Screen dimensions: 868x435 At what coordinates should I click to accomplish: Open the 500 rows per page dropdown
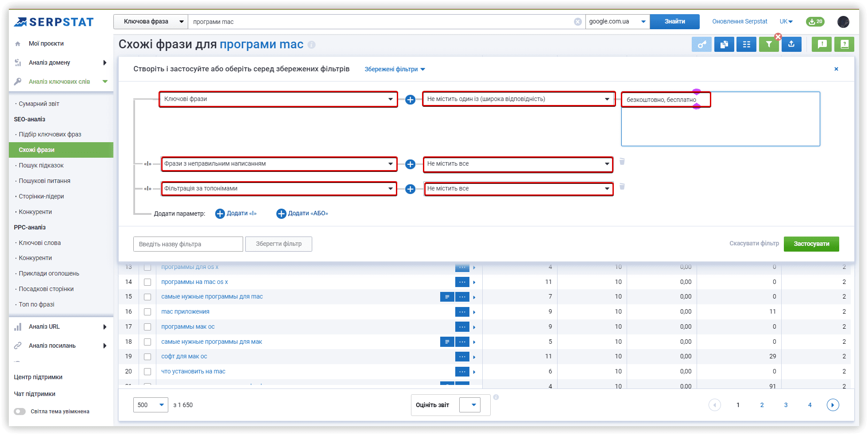[151, 405]
